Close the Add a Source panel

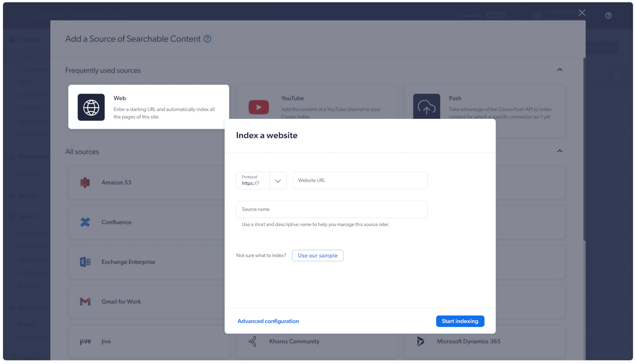[582, 13]
